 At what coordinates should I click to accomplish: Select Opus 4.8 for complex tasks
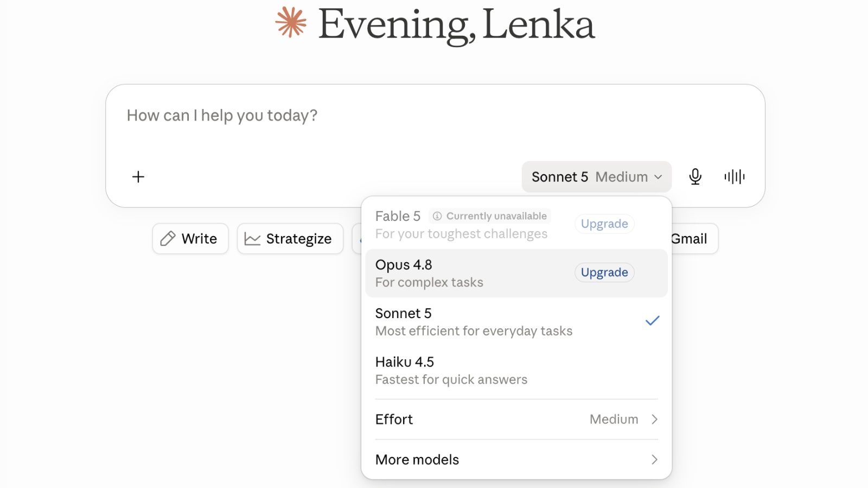point(516,273)
